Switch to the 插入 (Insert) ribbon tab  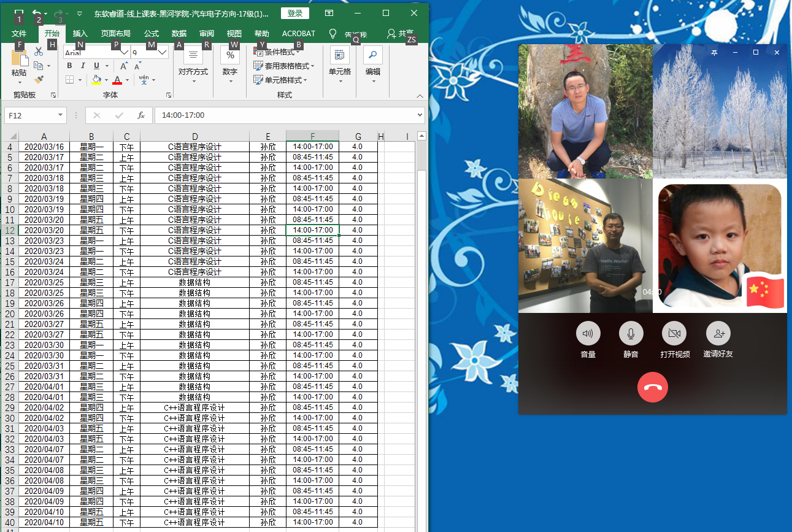point(80,34)
